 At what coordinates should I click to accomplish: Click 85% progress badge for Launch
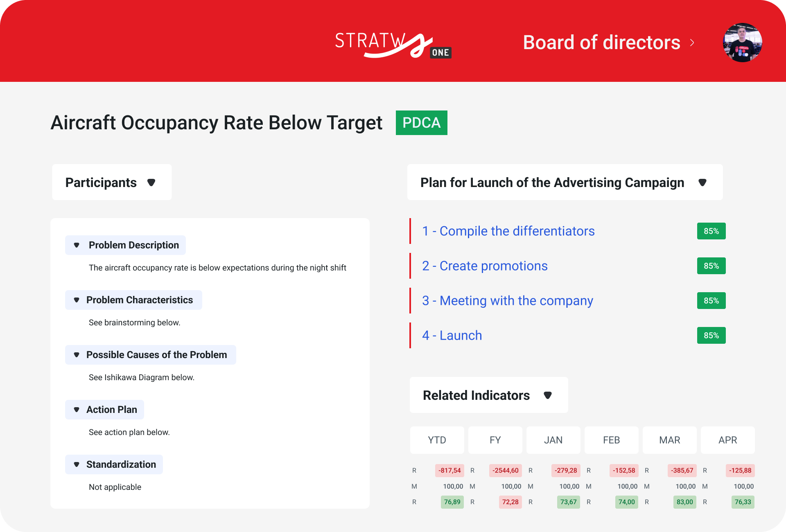pyautogui.click(x=711, y=336)
